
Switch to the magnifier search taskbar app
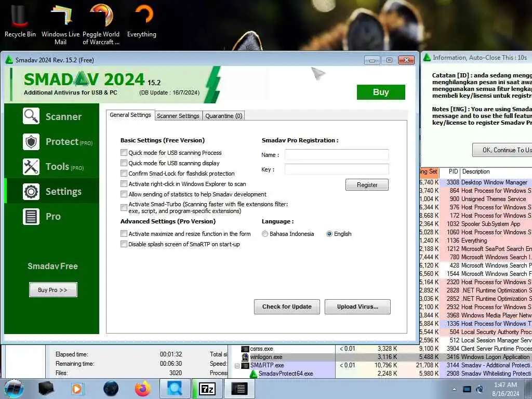coord(175,389)
